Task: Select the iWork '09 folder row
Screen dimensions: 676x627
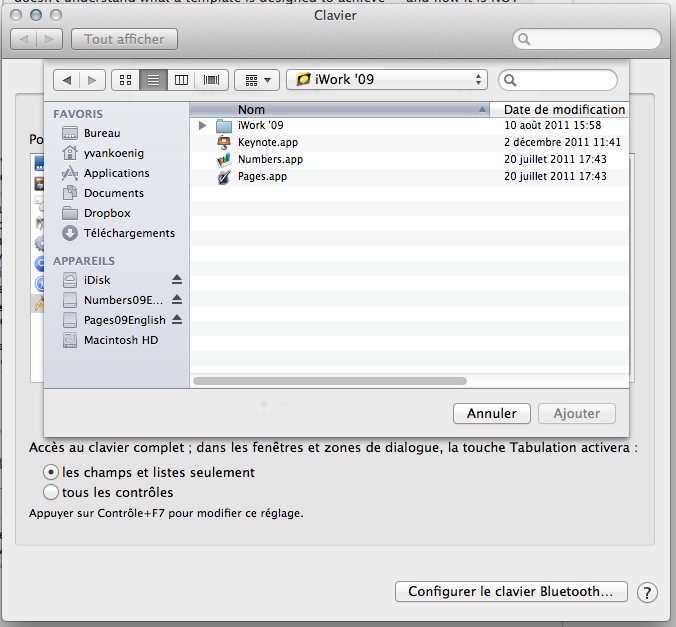Action: point(409,125)
